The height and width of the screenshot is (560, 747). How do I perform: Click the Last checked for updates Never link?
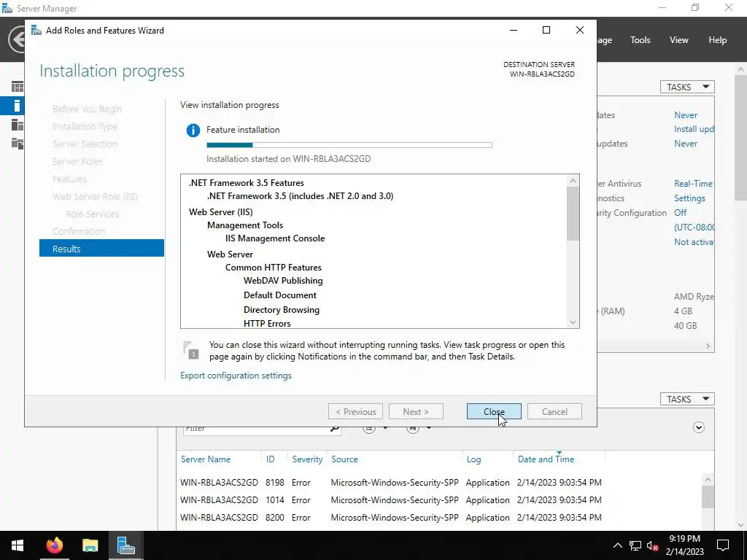click(685, 144)
